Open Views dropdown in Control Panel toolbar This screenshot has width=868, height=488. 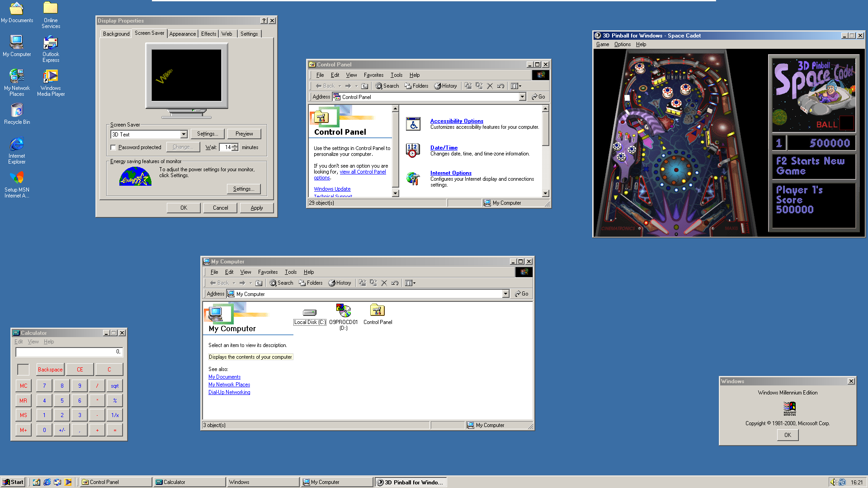[x=516, y=86]
